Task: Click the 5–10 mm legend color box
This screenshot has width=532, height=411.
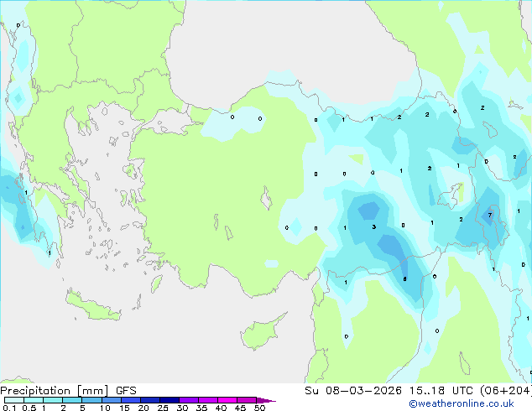Action: pos(91,400)
